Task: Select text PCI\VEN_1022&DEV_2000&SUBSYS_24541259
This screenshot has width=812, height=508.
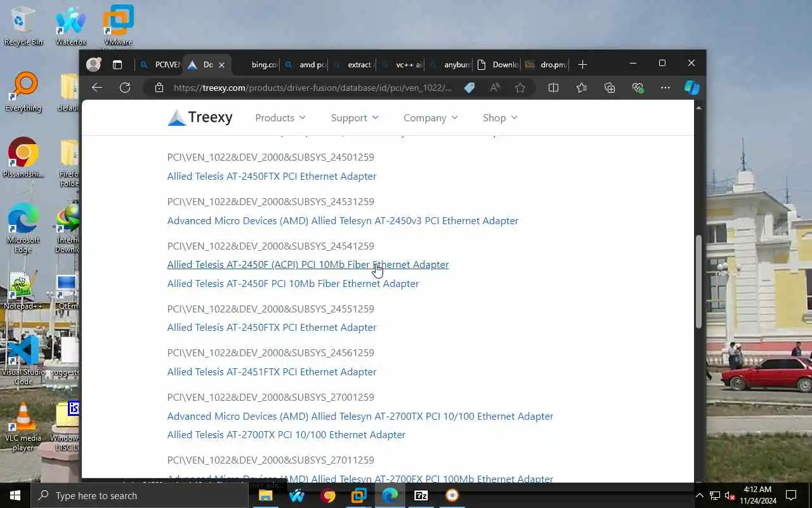Action: [271, 246]
